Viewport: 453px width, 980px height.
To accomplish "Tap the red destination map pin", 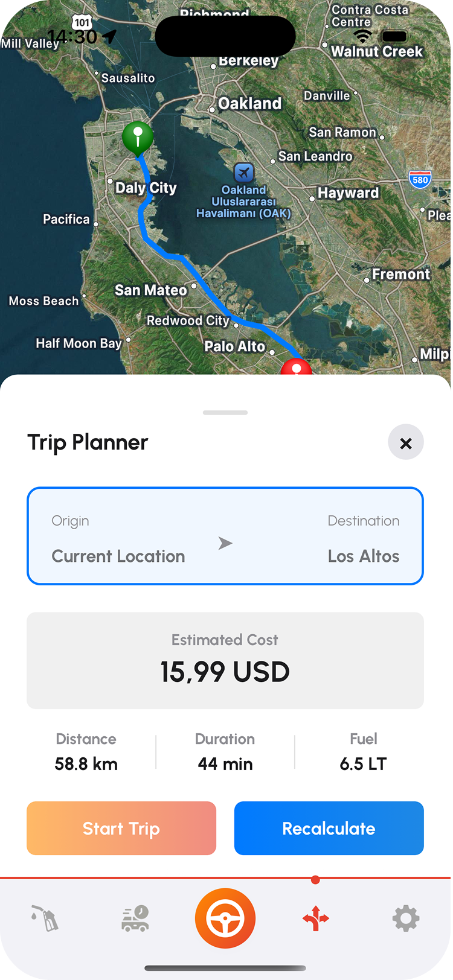I will (x=296, y=367).
